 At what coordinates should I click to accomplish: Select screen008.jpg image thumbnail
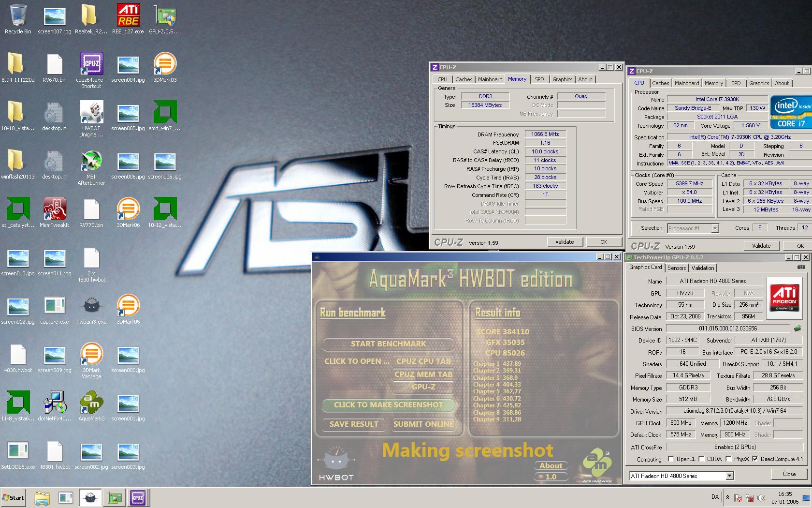pyautogui.click(x=165, y=164)
